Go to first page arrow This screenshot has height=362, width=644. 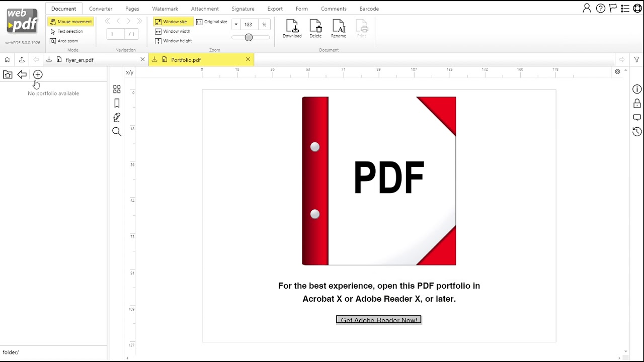click(x=107, y=21)
